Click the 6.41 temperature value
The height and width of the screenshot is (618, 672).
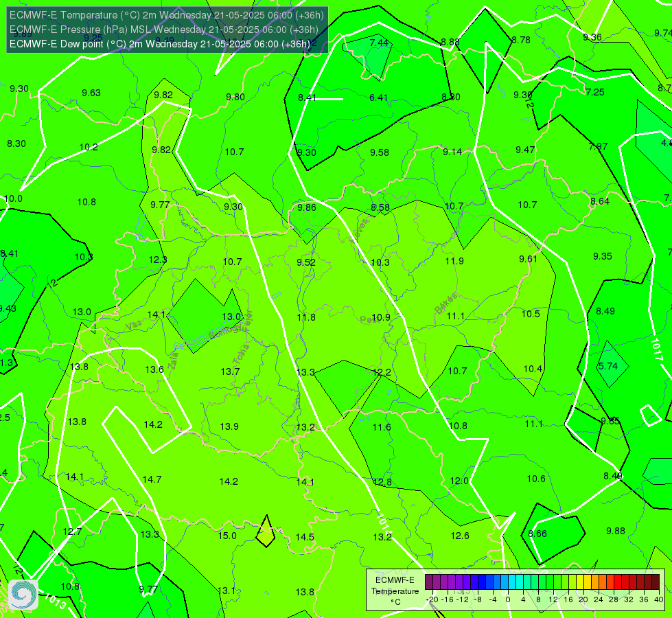[x=378, y=98]
